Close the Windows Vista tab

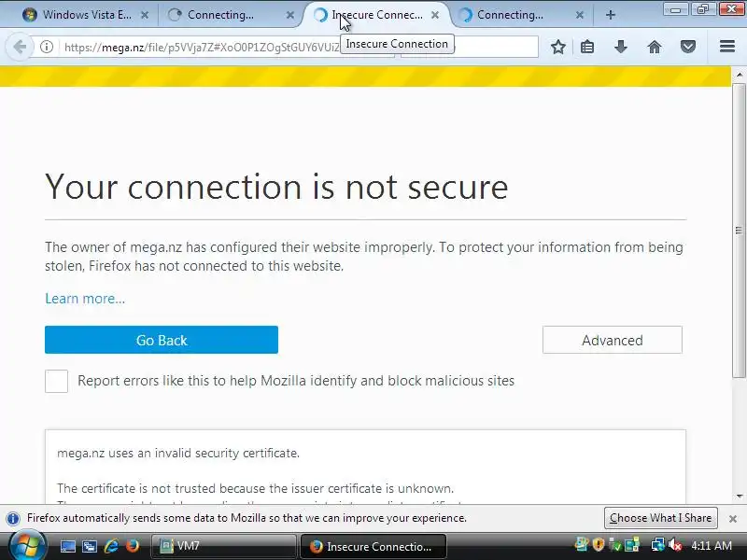click(x=145, y=15)
